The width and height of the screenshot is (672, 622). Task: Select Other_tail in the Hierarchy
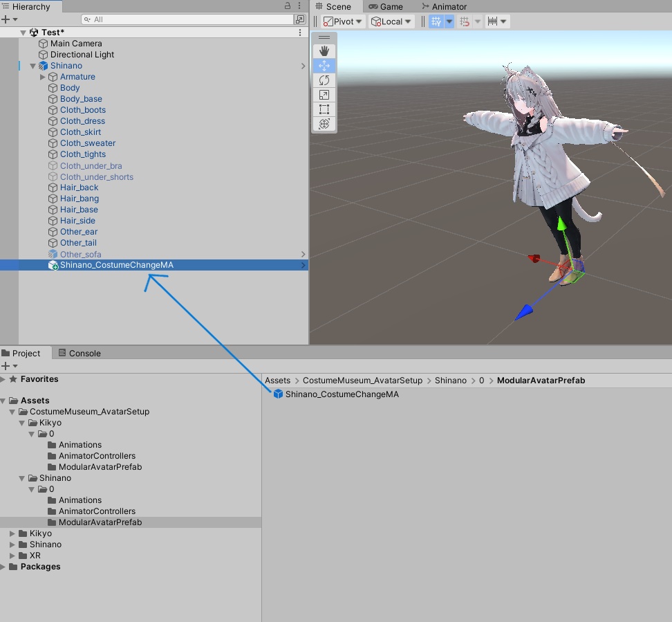[78, 243]
